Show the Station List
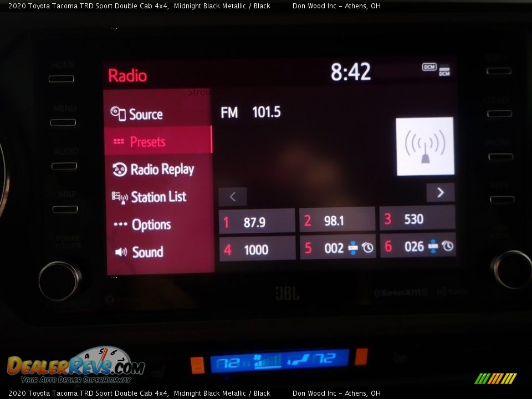The height and width of the screenshot is (399, 532). (x=157, y=197)
